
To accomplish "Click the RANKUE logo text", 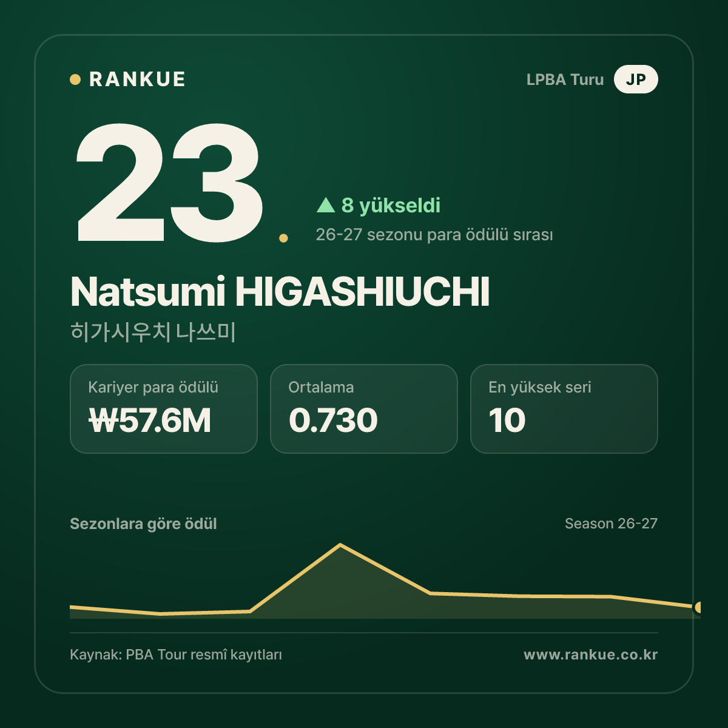I will pos(137,79).
